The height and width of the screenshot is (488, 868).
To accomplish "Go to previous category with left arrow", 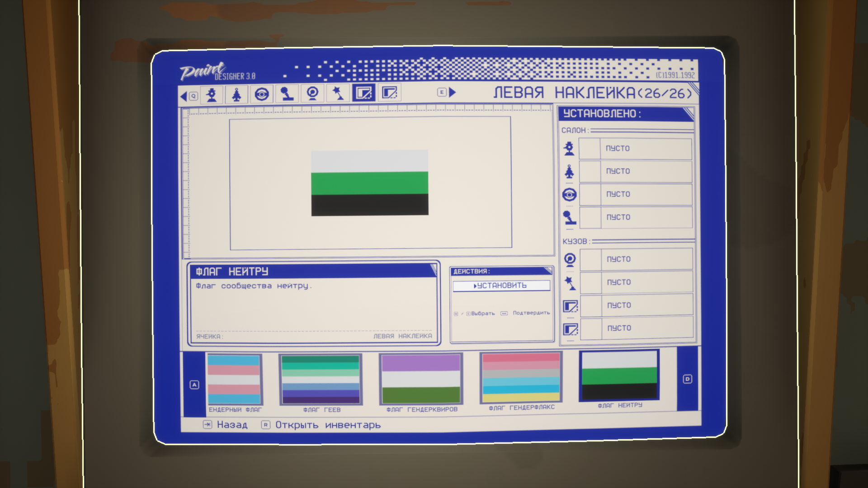I will pos(184,96).
